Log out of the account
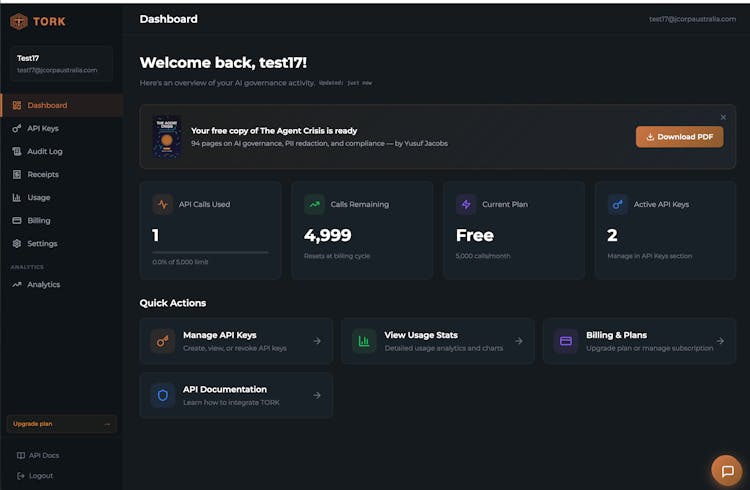The width and height of the screenshot is (750, 490). point(40,475)
